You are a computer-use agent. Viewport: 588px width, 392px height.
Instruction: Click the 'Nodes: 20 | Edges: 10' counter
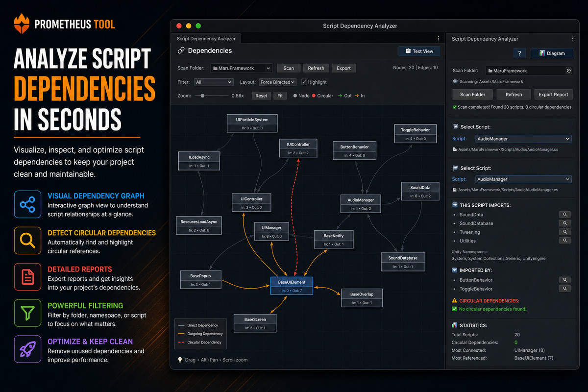[x=416, y=68]
